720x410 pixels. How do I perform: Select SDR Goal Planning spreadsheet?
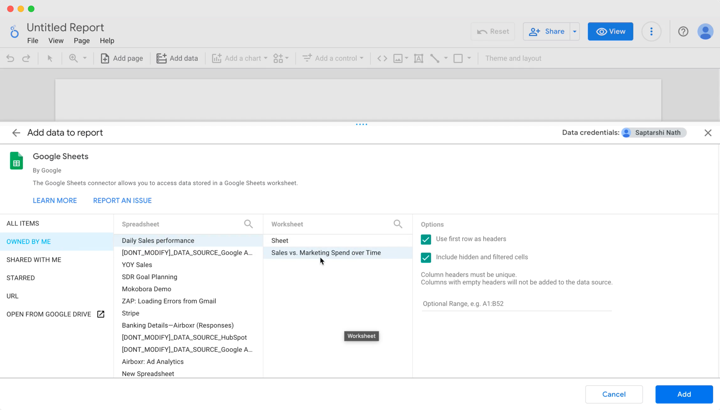188,277
